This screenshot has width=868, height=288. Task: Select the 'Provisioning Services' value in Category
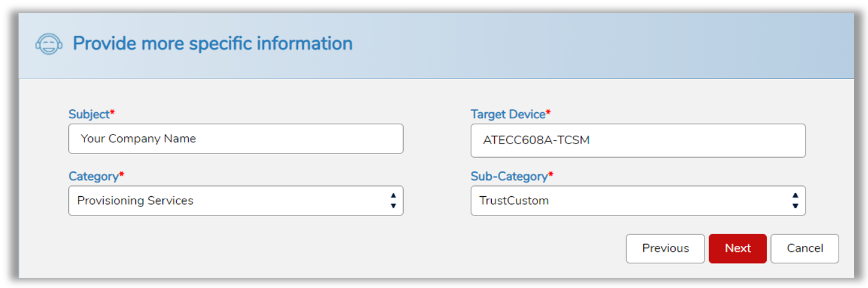coord(135,201)
